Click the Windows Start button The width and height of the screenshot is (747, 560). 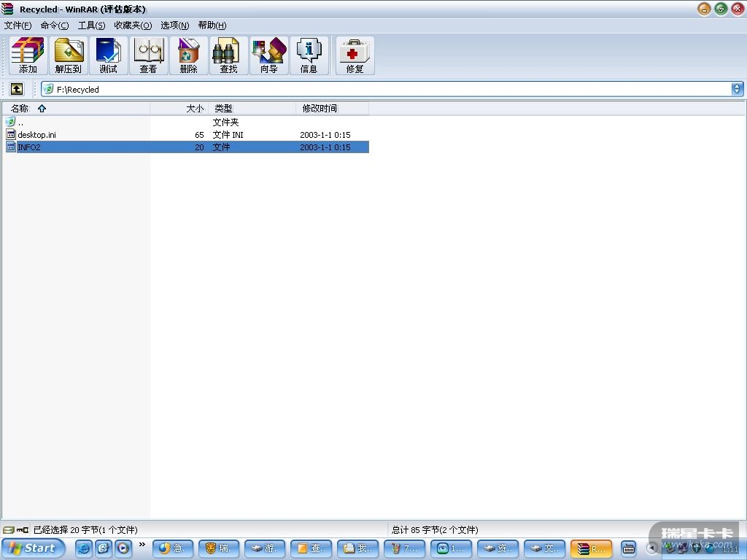click(33, 548)
